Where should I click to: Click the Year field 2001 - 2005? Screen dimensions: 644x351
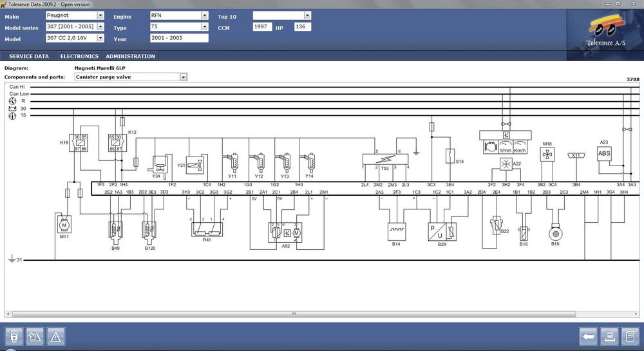tap(180, 38)
